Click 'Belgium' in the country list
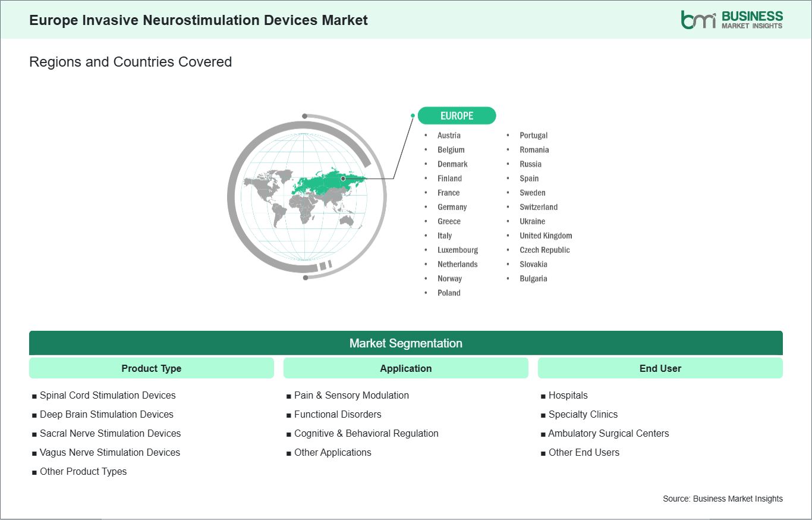The height and width of the screenshot is (520, 812). 451,150
